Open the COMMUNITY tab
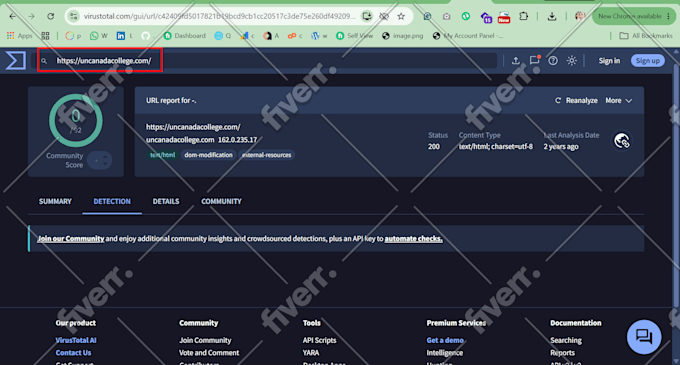Viewport: 680px width, 365px height. [221, 202]
